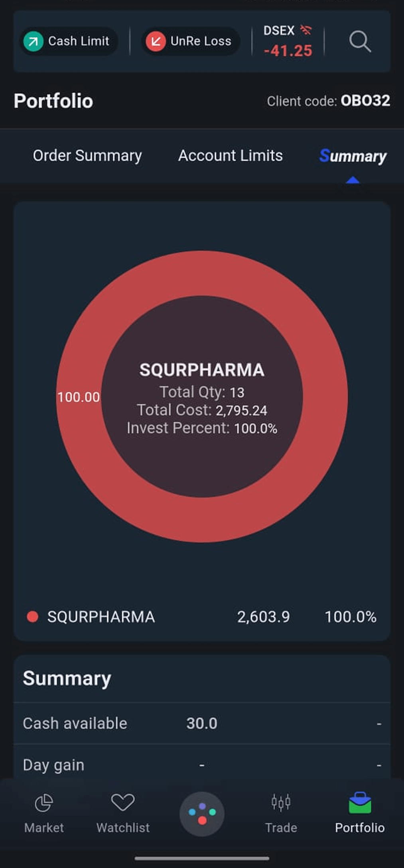This screenshot has height=868, width=404.
Task: Tap the SQURPHARMA legend row name
Action: coord(101,617)
